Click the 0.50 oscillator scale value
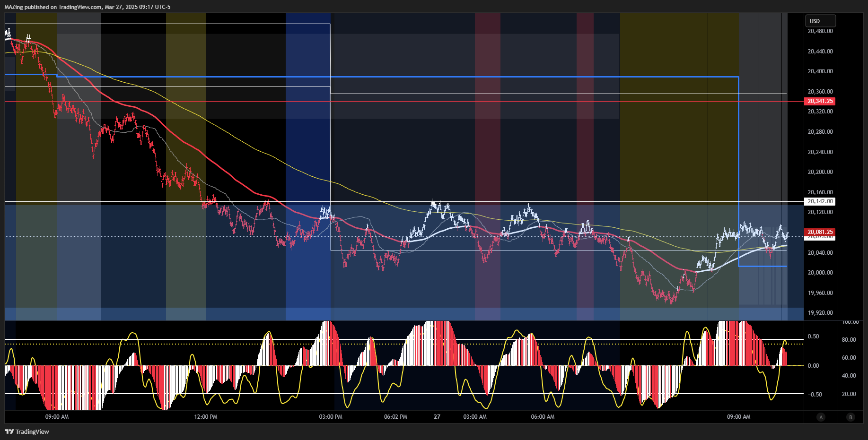This screenshot has width=868, height=440. click(x=813, y=336)
